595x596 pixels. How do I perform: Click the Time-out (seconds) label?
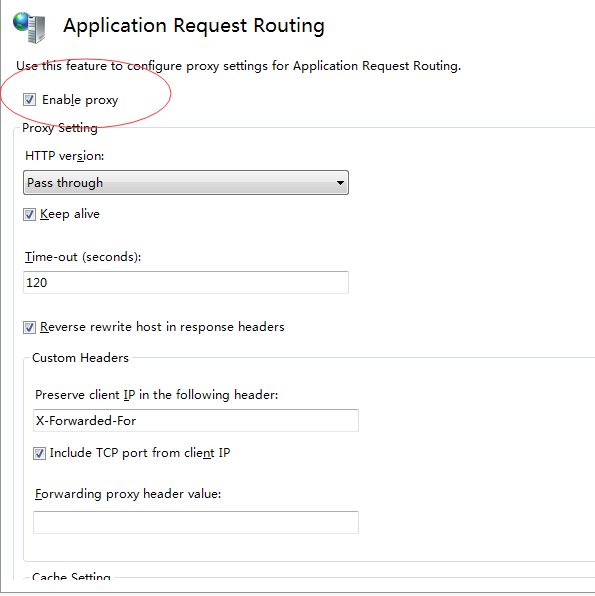(x=83, y=257)
